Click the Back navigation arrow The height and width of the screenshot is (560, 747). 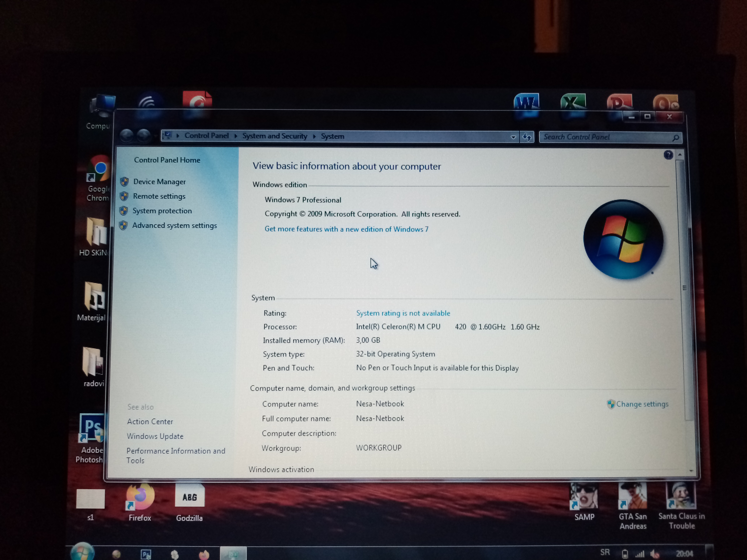tap(127, 136)
